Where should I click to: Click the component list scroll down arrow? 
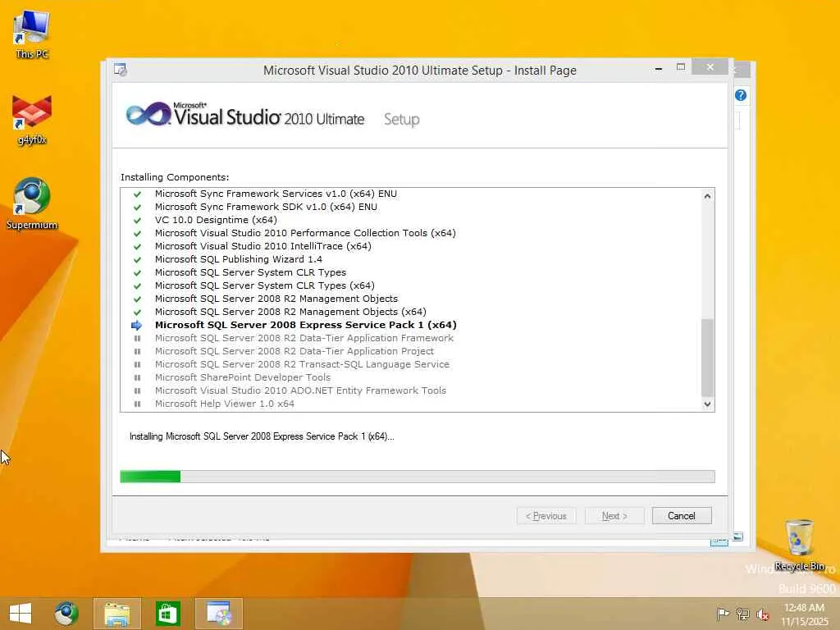[x=708, y=404]
